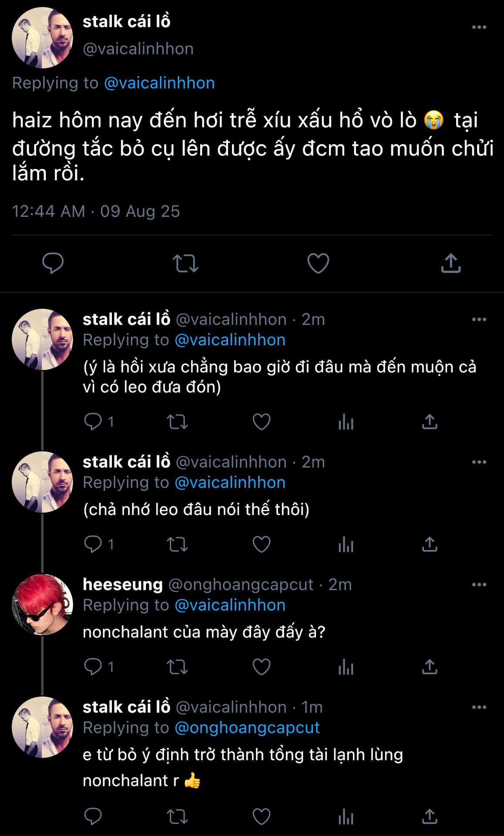
Task: Reply to heeseung's nonchalant comment
Action: (x=93, y=667)
